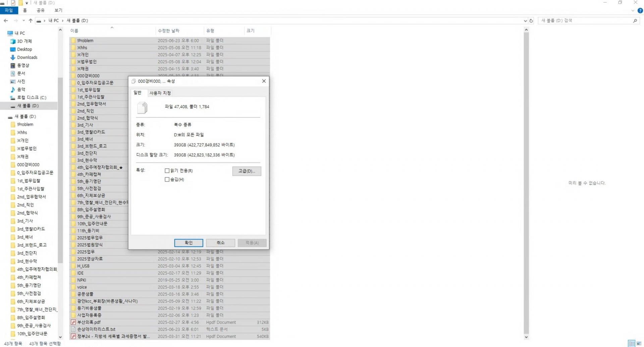Open the recent locations dropdown arrow
The image size is (644, 347).
pos(23,20)
